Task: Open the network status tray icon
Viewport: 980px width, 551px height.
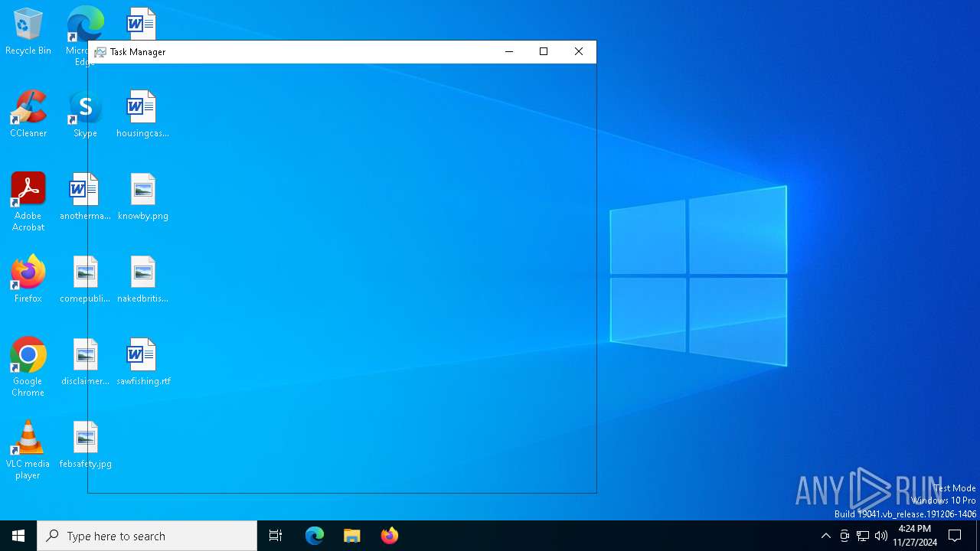Action: tap(863, 536)
